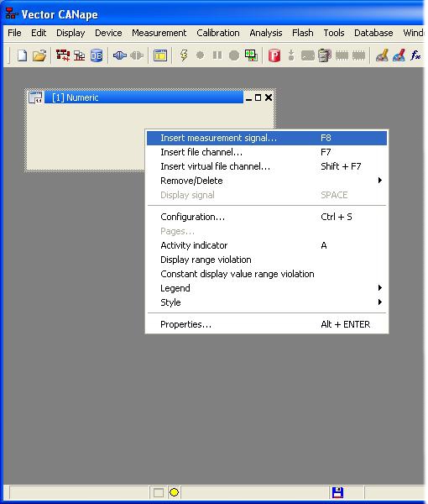Open Configuration from the context menu
The height and width of the screenshot is (504, 428).
[267, 217]
